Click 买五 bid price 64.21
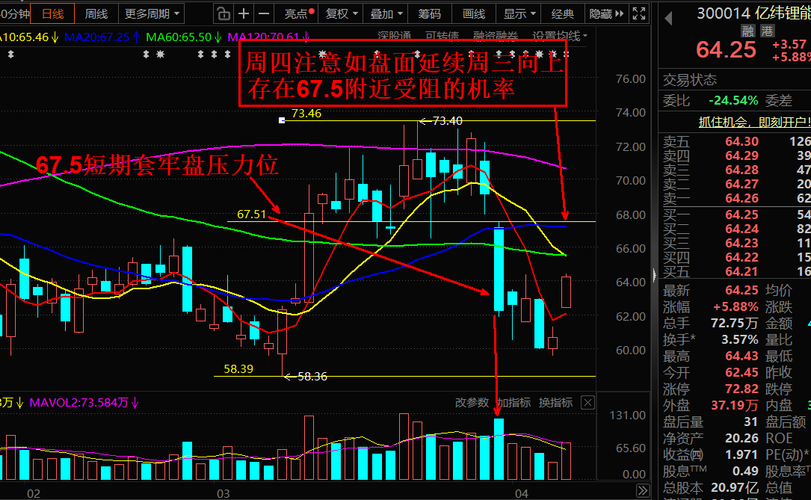The height and width of the screenshot is (500, 811). click(x=742, y=271)
